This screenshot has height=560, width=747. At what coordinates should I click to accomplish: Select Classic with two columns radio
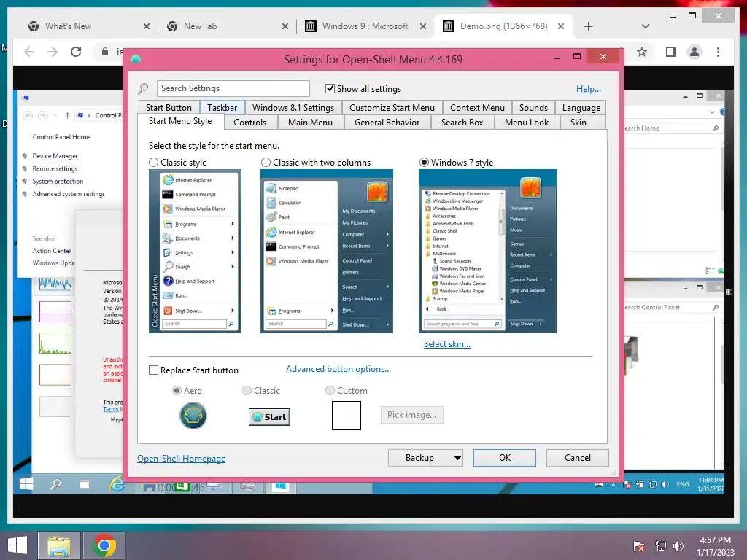point(266,163)
